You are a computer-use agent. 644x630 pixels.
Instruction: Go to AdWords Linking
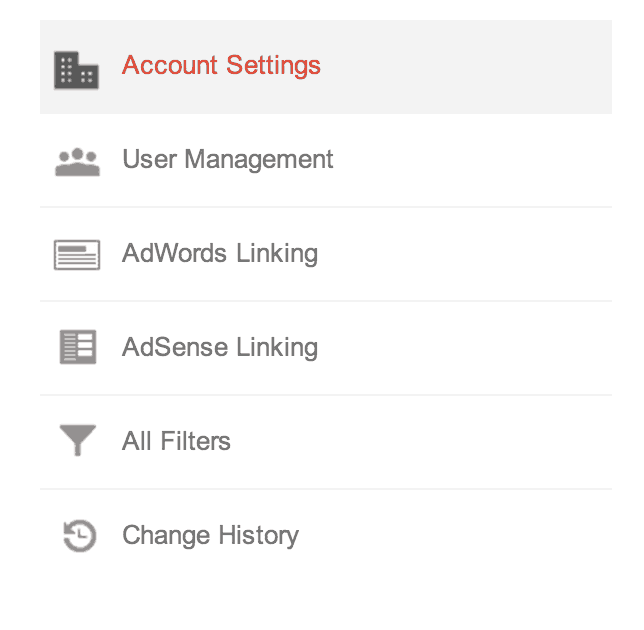pos(326,254)
